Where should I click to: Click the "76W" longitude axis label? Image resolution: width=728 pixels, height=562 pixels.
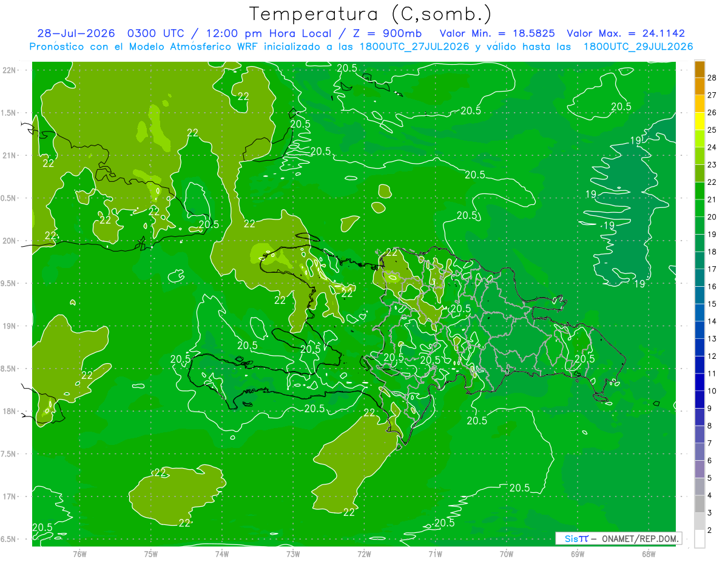pos(79,554)
